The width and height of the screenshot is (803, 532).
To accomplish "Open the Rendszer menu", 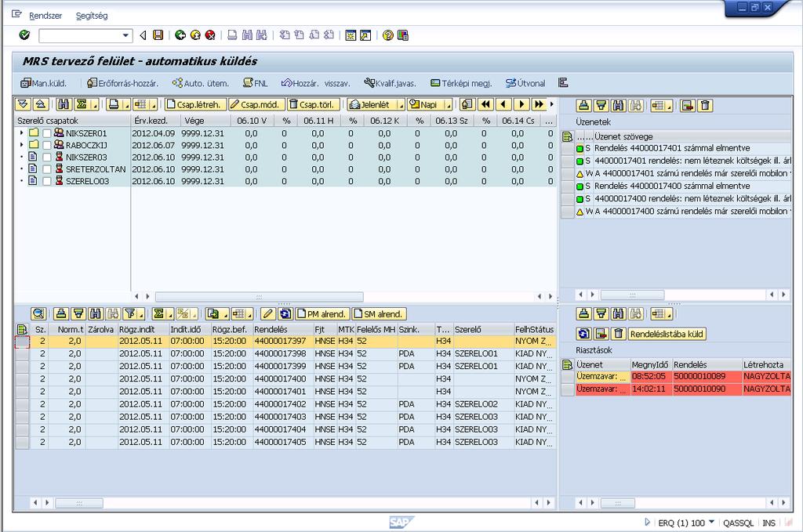I will [45, 16].
